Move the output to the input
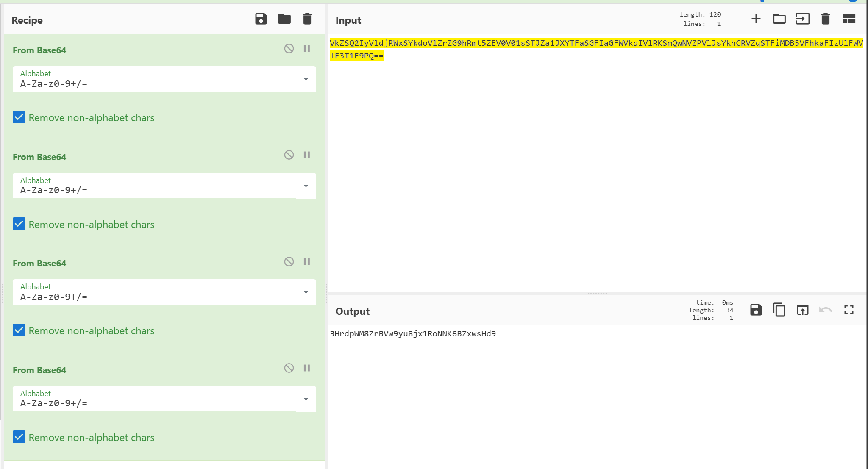The width and height of the screenshot is (868, 469). tap(802, 310)
